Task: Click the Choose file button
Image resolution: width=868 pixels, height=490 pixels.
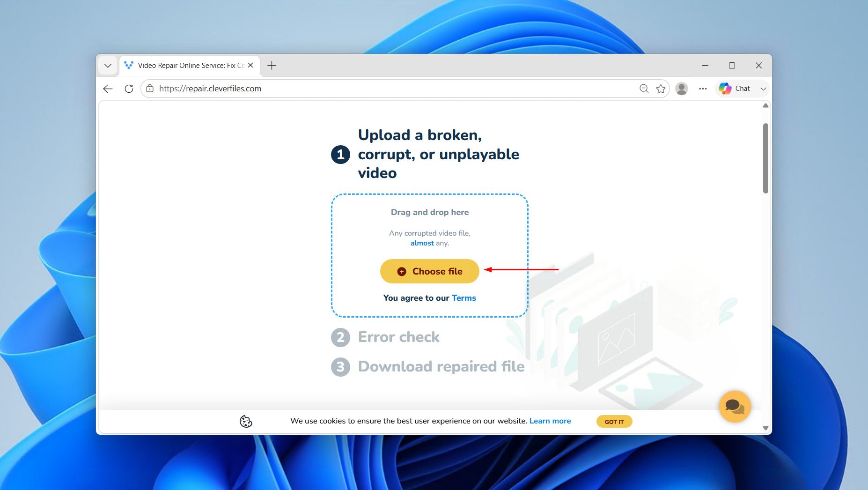Action: click(x=429, y=271)
